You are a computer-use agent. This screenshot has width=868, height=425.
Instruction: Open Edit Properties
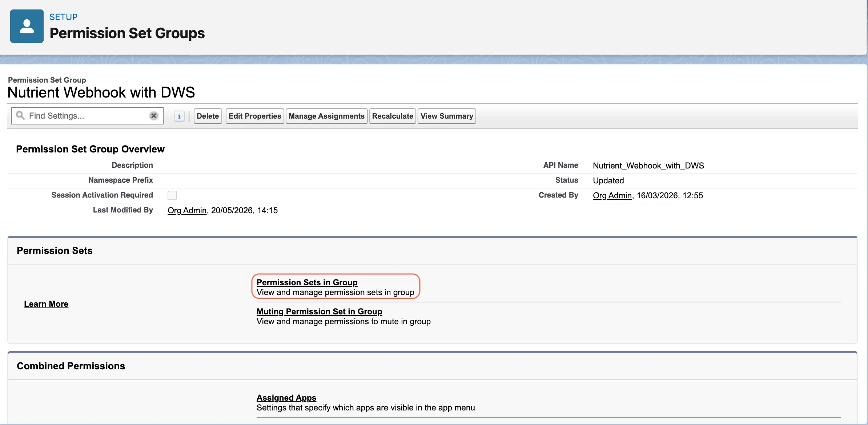[255, 116]
